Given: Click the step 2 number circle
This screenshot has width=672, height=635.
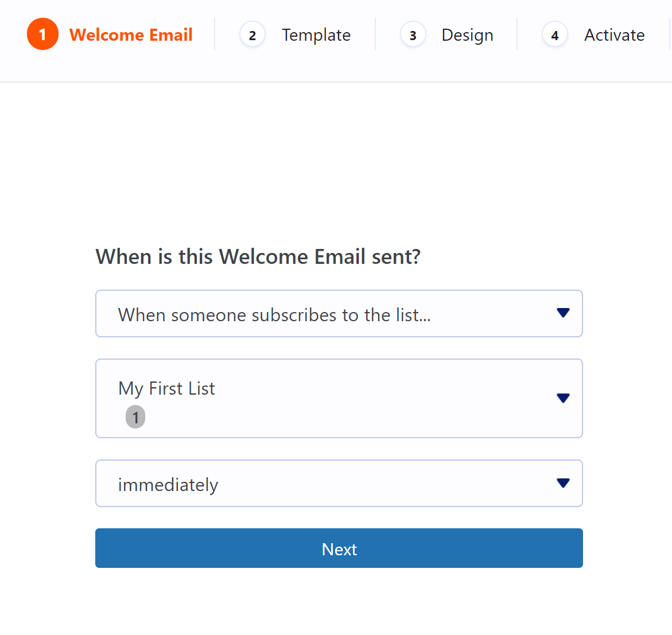Looking at the screenshot, I should (252, 35).
